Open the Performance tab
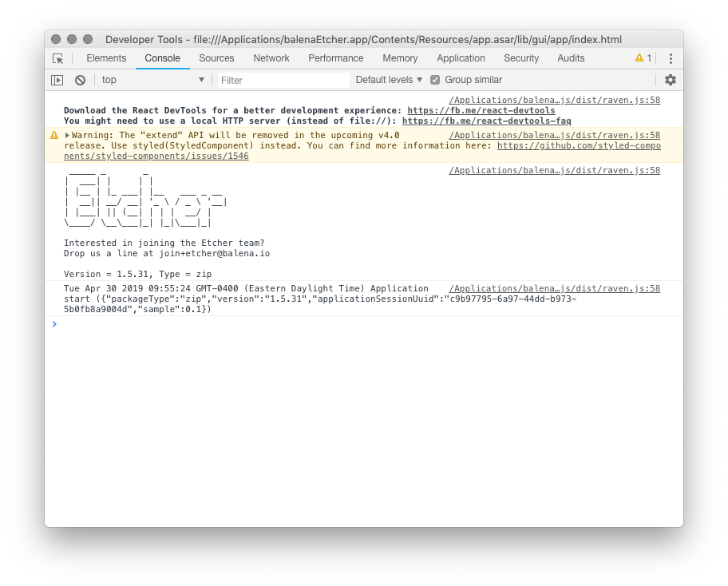Viewport: 728px width, 586px height. click(x=336, y=58)
